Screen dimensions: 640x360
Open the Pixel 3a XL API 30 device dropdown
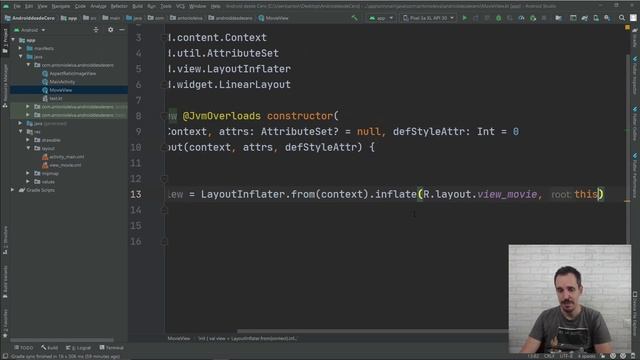tap(428, 18)
